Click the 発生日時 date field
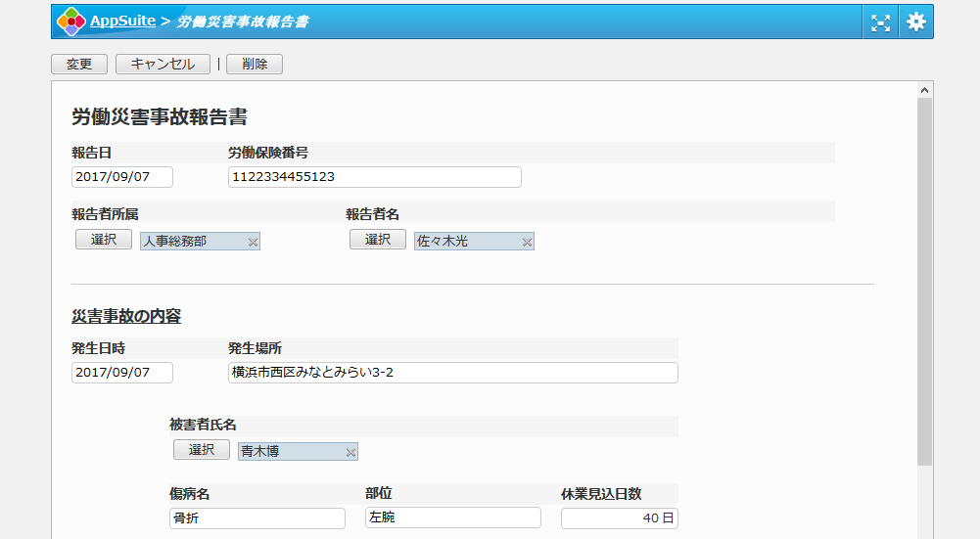The height and width of the screenshot is (539, 980). [122, 373]
